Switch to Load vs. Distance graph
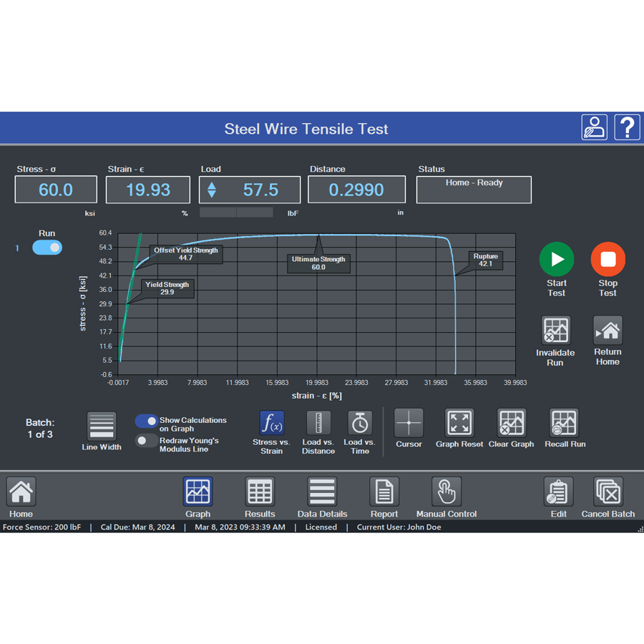The height and width of the screenshot is (644, 644). [318, 423]
